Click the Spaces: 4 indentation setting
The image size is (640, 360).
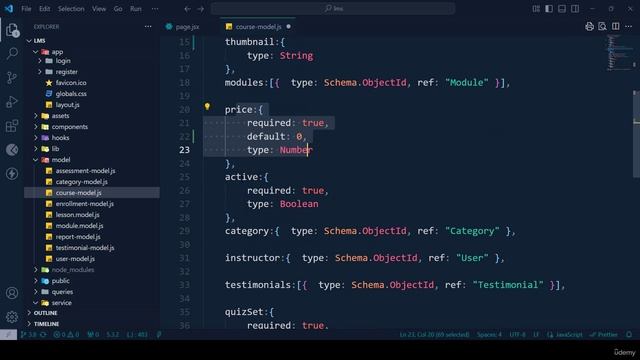pos(489,335)
